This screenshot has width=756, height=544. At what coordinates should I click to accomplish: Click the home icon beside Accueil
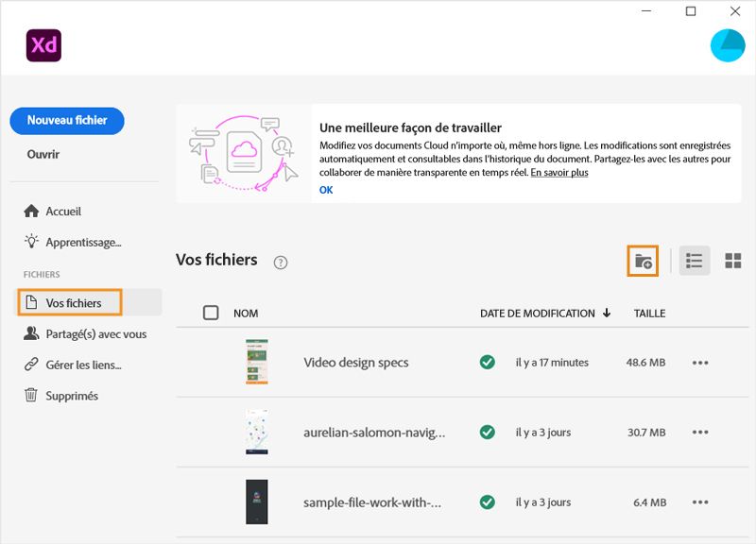tap(31, 211)
